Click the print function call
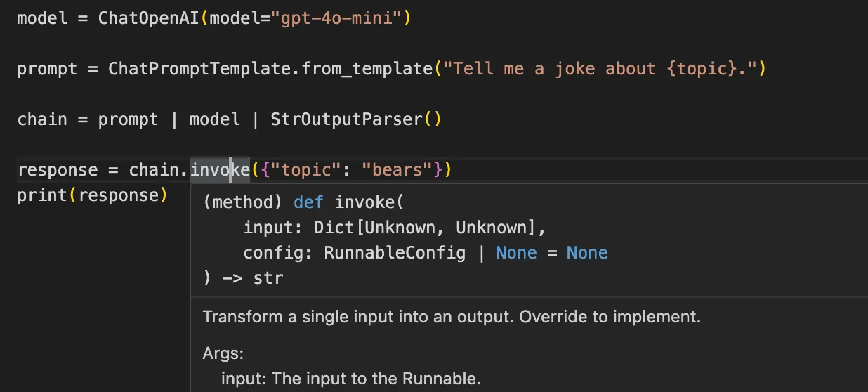This screenshot has height=392, width=868. pyautogui.click(x=42, y=195)
